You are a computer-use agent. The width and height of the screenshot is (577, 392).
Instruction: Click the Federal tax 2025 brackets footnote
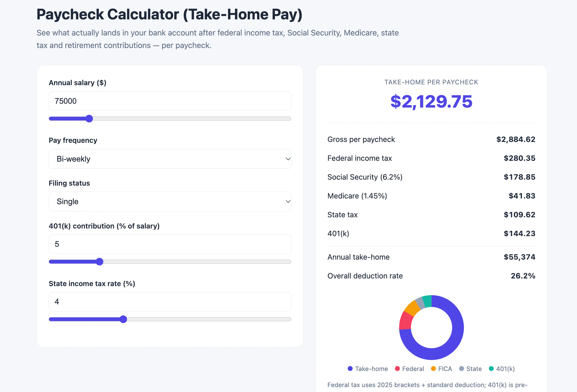click(x=427, y=385)
